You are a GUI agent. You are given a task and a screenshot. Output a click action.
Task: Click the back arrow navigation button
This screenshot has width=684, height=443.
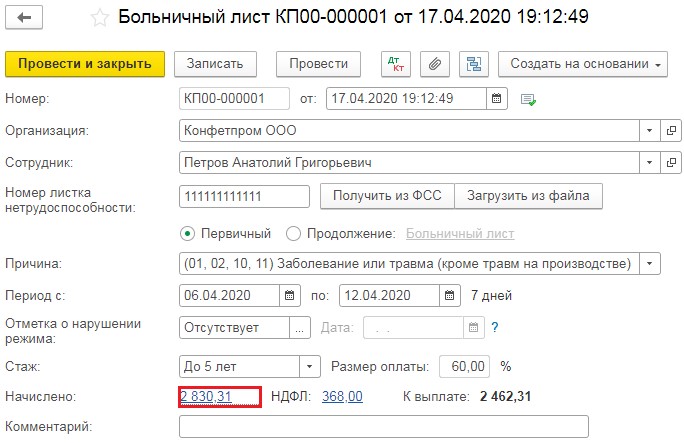tap(25, 18)
